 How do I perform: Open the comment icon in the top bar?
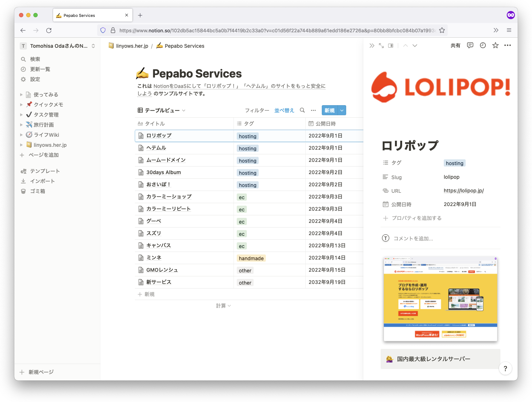click(470, 45)
